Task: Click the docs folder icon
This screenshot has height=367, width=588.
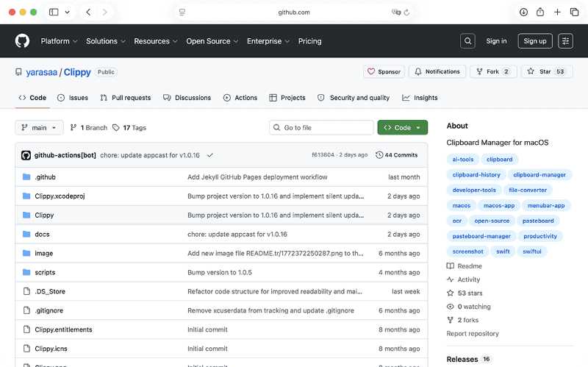Action: click(26, 234)
